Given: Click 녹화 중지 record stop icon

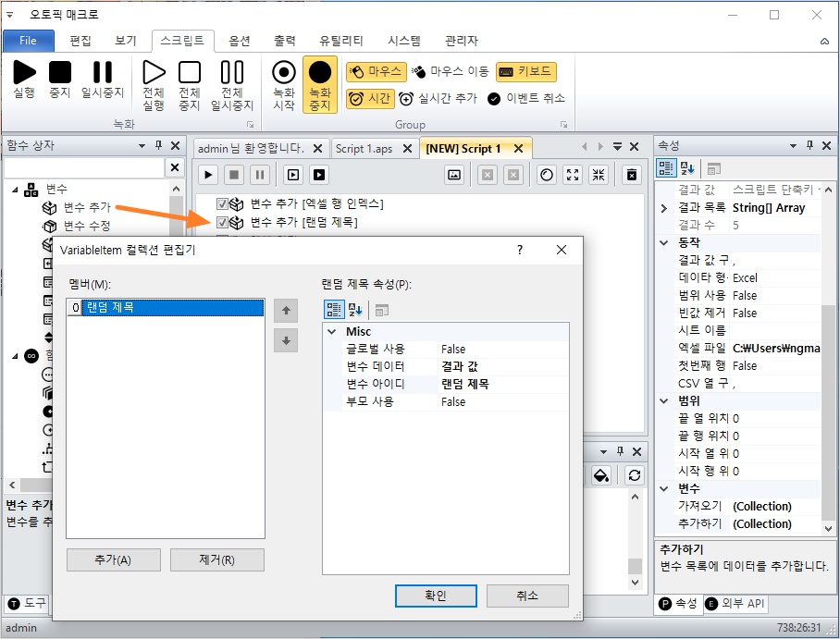Looking at the screenshot, I should tap(320, 72).
